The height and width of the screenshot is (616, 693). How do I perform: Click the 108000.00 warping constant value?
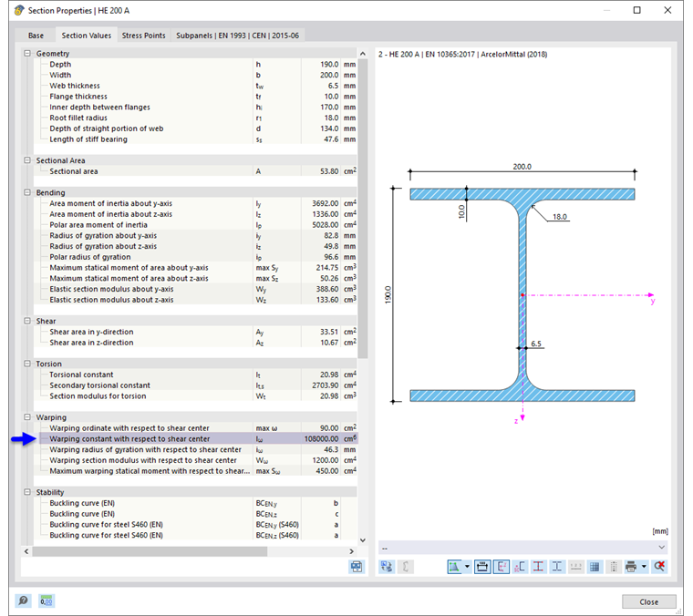[x=321, y=439]
